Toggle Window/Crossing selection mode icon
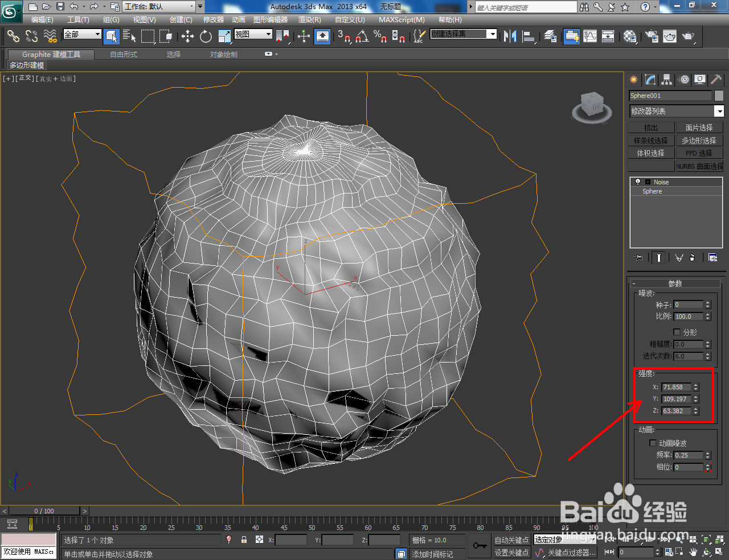The image size is (729, 560). click(x=166, y=36)
